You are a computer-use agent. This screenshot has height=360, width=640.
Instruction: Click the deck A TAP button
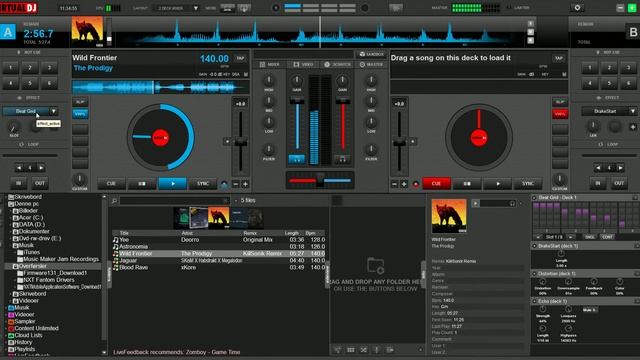(240, 58)
